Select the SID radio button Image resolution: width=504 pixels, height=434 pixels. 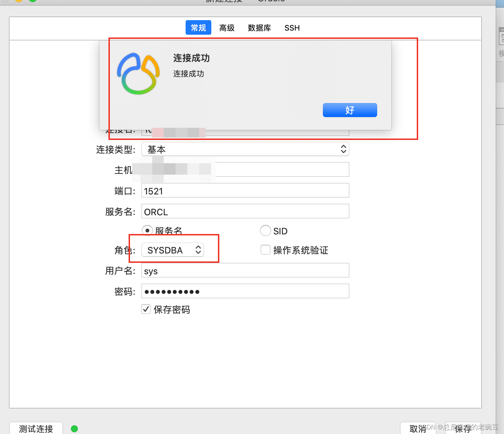(265, 230)
